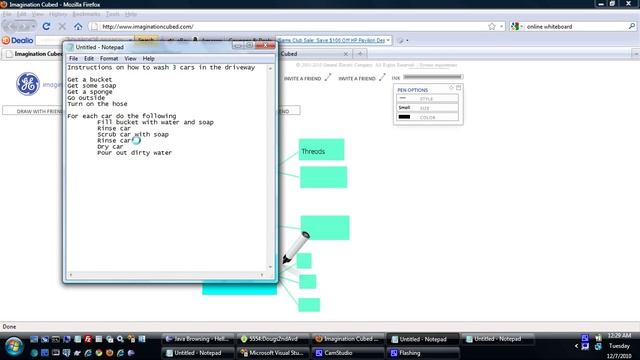The width and height of the screenshot is (640, 360).
Task: Open Sams Club Sale deal link
Action: coord(331,40)
